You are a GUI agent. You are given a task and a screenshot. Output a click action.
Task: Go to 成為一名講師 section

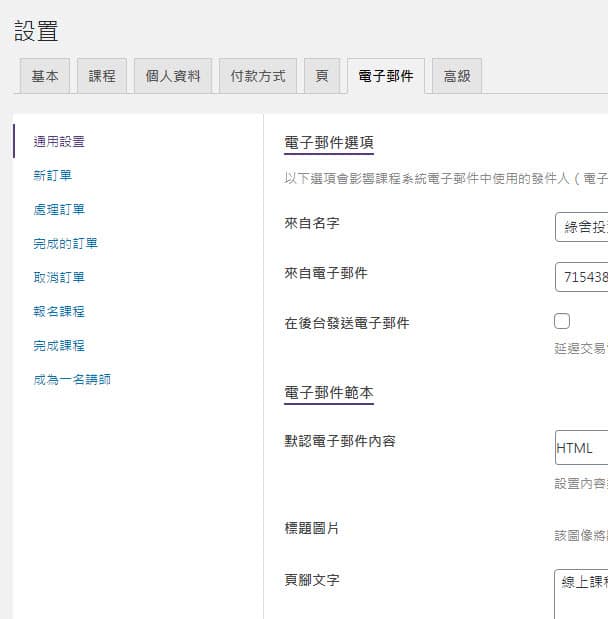pos(72,380)
